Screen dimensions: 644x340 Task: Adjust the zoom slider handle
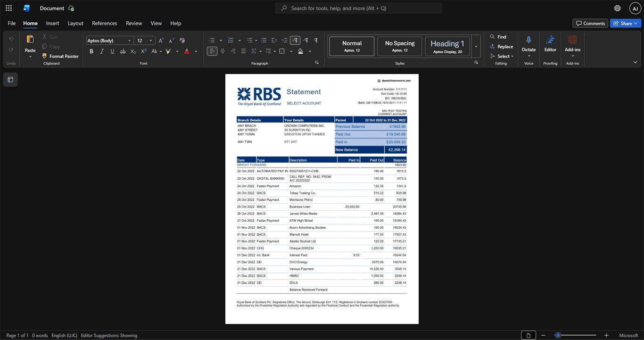[558, 335]
